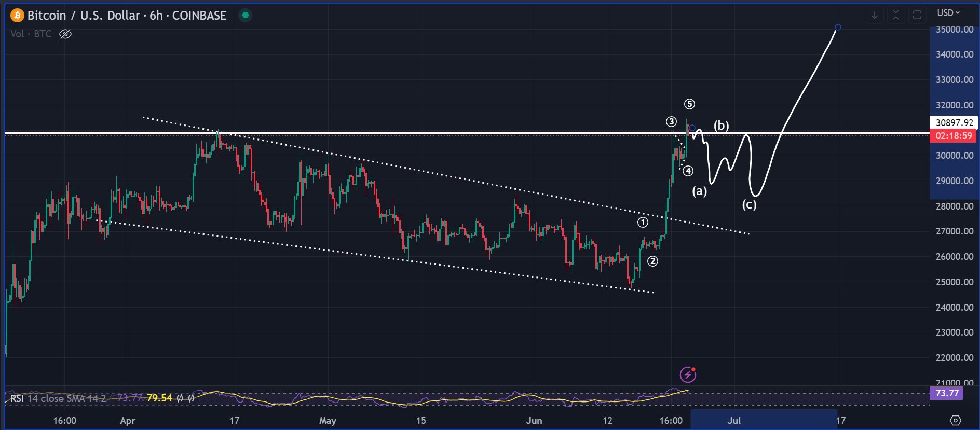980x430 pixels.
Task: Click the Jun label on time axis
Action: click(x=534, y=421)
